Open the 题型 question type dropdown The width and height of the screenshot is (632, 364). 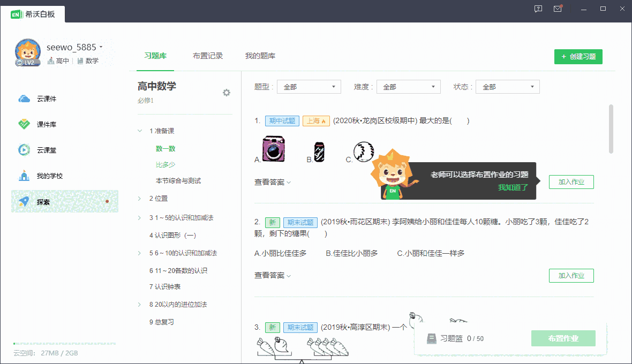coord(309,86)
